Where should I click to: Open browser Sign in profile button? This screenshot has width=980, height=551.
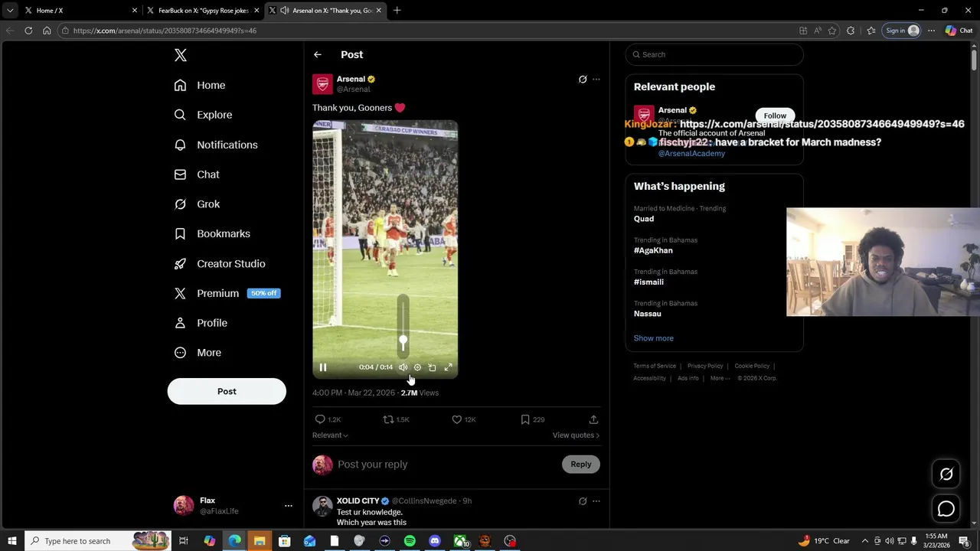[x=902, y=31]
